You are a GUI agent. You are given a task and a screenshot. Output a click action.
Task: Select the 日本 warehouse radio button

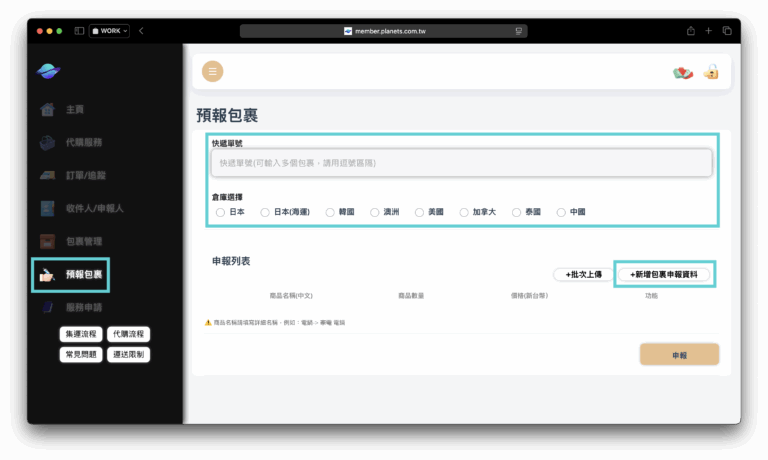point(220,212)
